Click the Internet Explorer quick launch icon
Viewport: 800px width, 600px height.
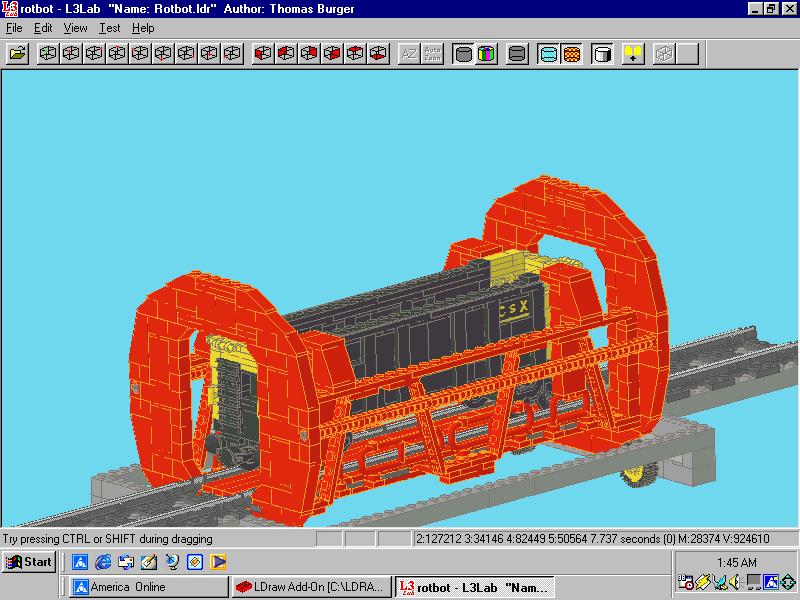[103, 562]
